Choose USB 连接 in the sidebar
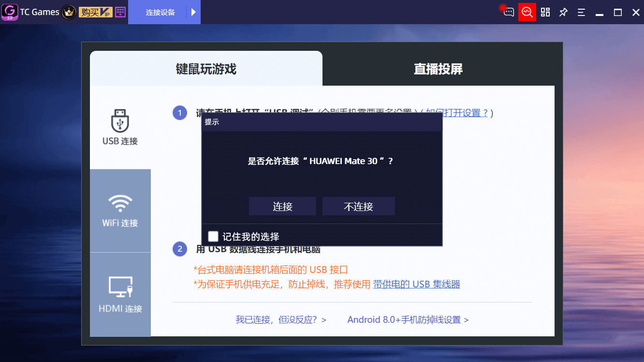This screenshot has height=362, width=644. point(120,128)
